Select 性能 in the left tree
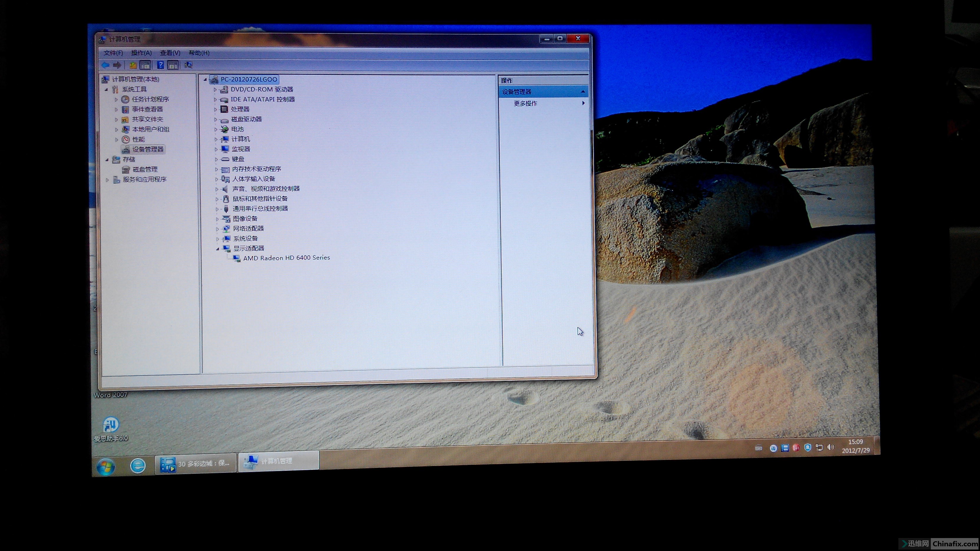Viewport: 980px width, 551px height. click(138, 139)
